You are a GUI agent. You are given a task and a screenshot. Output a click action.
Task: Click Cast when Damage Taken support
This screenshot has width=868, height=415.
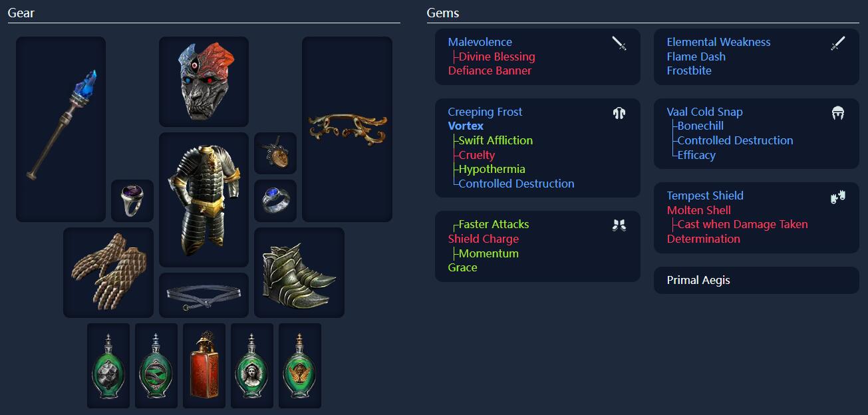(742, 224)
